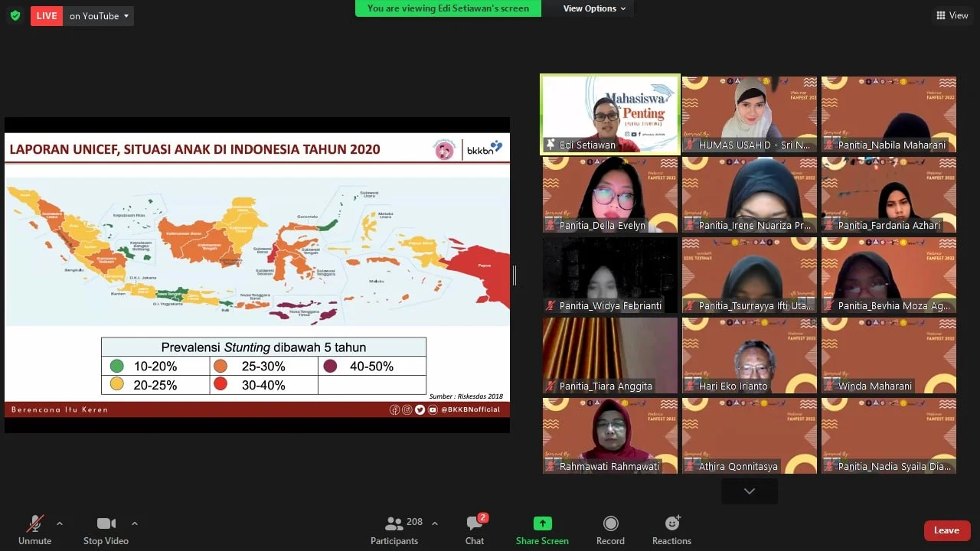This screenshot has width=980, height=551.
Task: Select Panitia_Della Evelyn's video tile
Action: (610, 194)
